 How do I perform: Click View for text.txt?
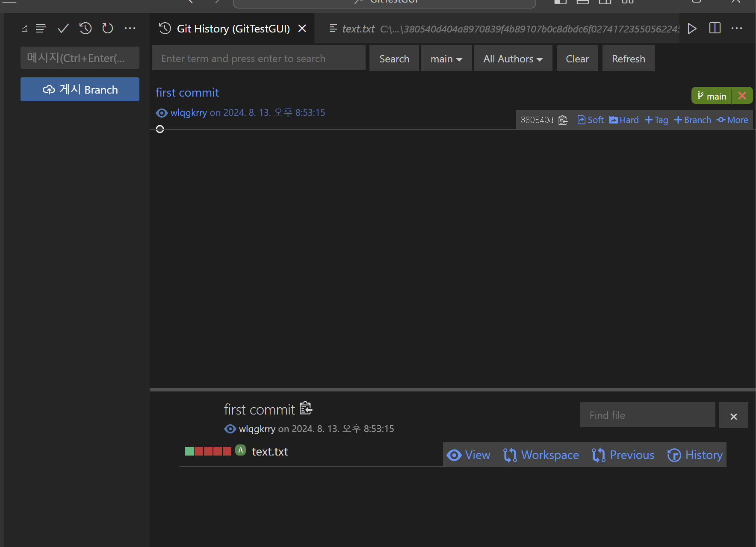469,455
